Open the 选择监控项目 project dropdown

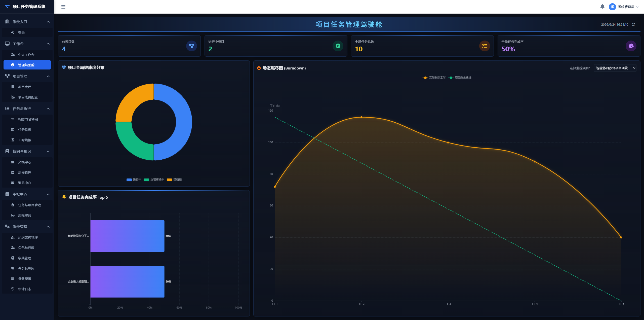pyautogui.click(x=615, y=68)
